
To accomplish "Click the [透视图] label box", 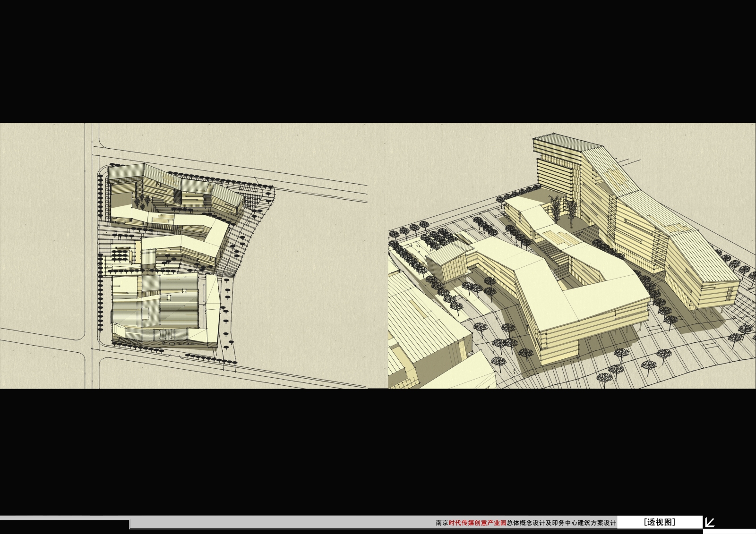I will tap(660, 522).
